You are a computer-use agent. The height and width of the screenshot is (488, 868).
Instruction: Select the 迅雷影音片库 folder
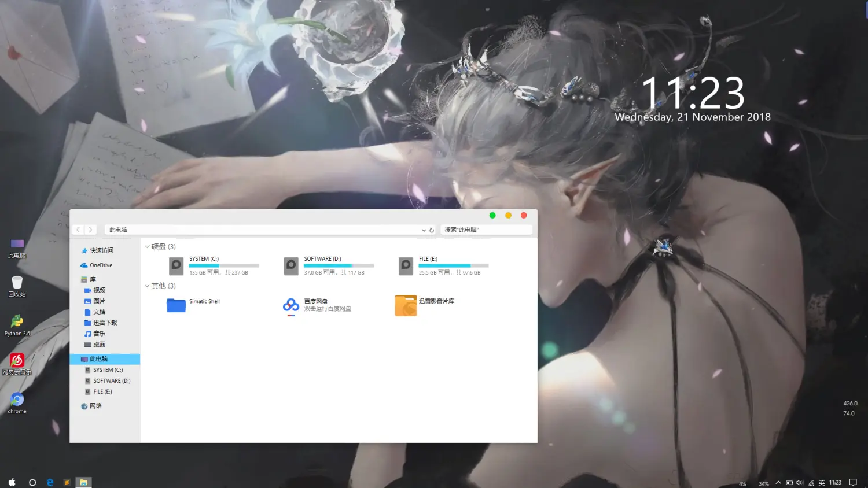click(x=425, y=305)
